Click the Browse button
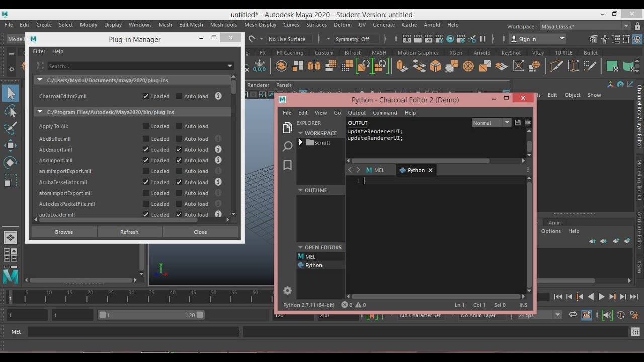Viewport: 644px width, 362px height. tap(64, 232)
